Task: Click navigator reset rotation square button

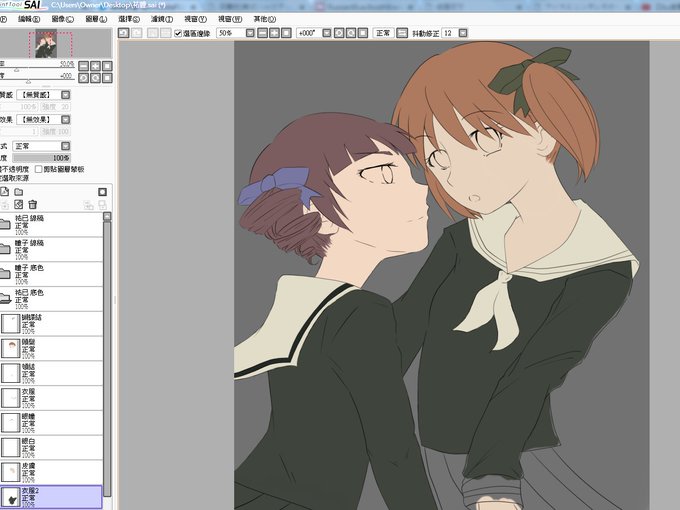Action: point(107,78)
